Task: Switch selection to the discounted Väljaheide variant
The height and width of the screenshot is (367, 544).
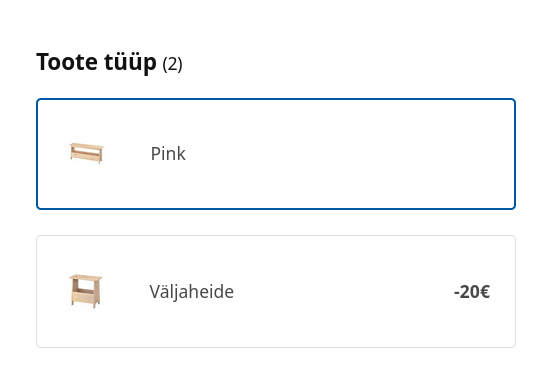Action: 276,291
